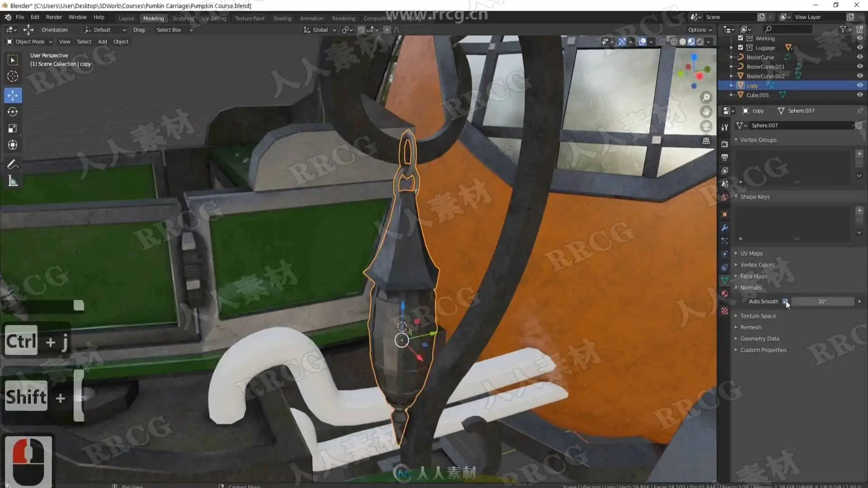Open the Add menu in viewport header
This screenshot has width=868, height=488.
tap(102, 42)
